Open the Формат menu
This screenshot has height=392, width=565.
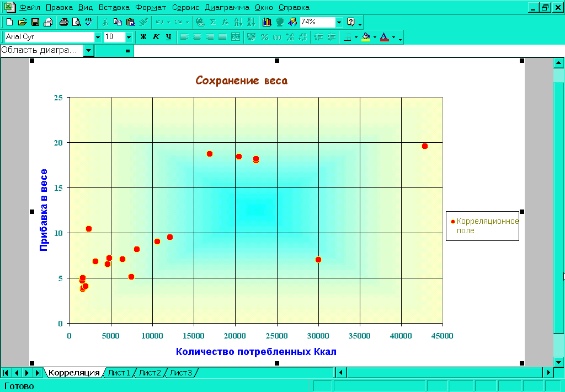(151, 7)
